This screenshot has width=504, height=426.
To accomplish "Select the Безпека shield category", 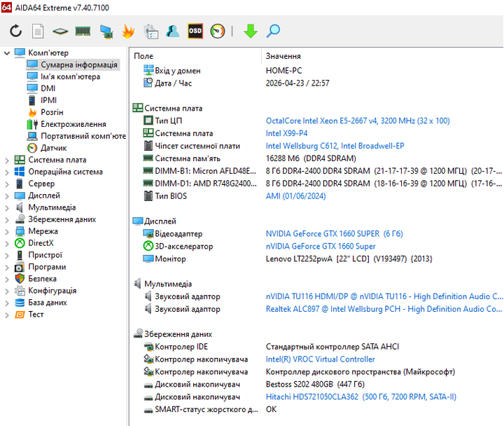I will (42, 279).
